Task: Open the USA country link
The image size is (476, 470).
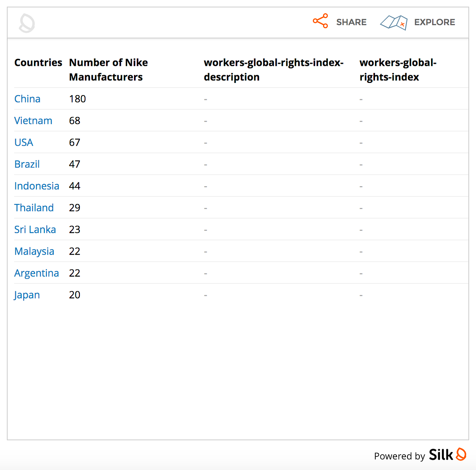Action: pos(24,142)
